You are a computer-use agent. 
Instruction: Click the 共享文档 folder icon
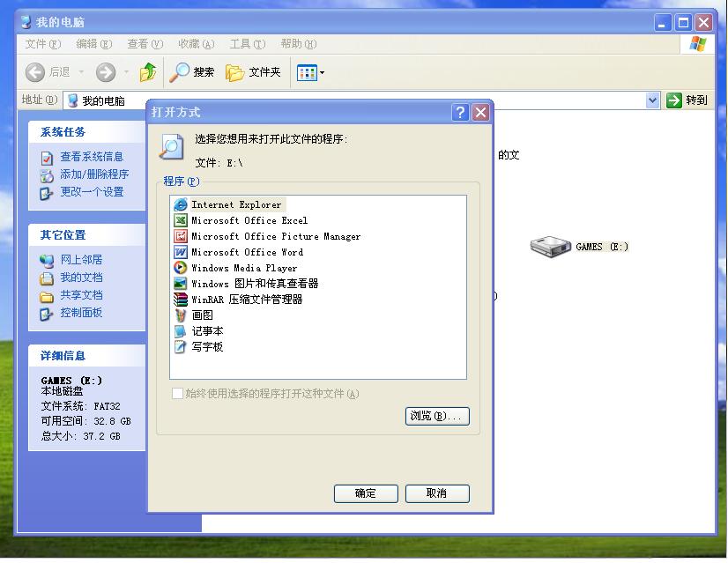click(x=47, y=297)
